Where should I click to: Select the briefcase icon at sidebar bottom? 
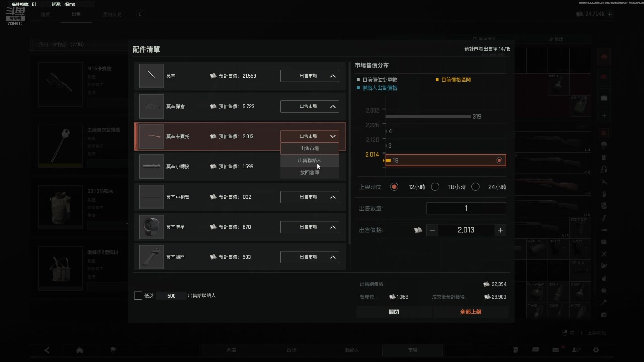(604, 315)
